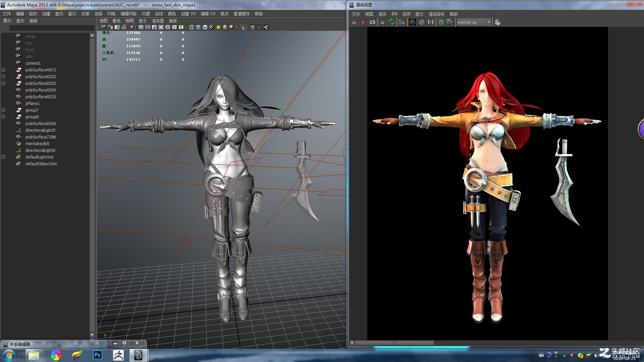
Task: Expand the group7 node
Action: [3, 110]
